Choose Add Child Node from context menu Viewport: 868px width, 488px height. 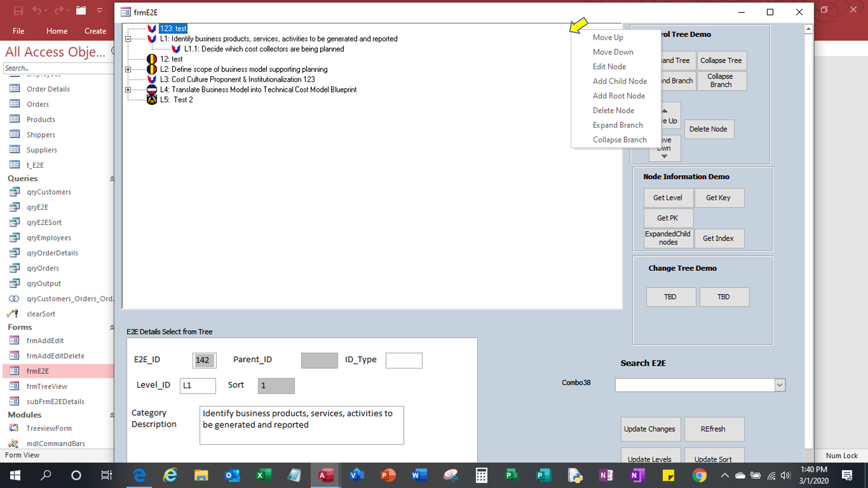[619, 81]
